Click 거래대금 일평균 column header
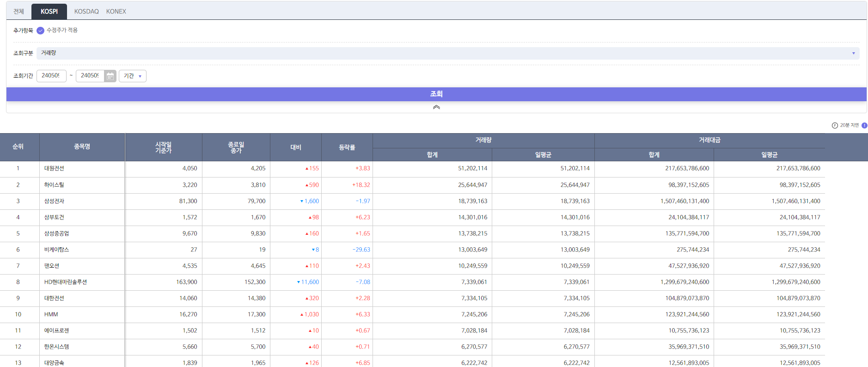The height and width of the screenshot is (367, 868). 769,155
